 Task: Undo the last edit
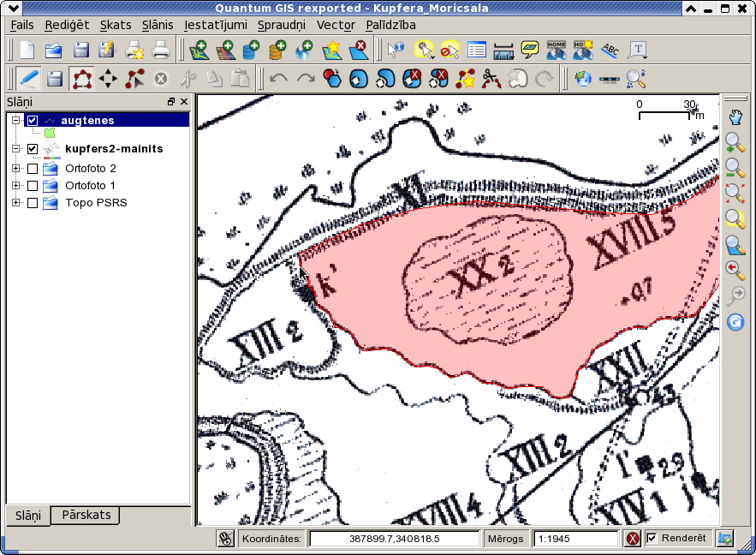[278, 79]
